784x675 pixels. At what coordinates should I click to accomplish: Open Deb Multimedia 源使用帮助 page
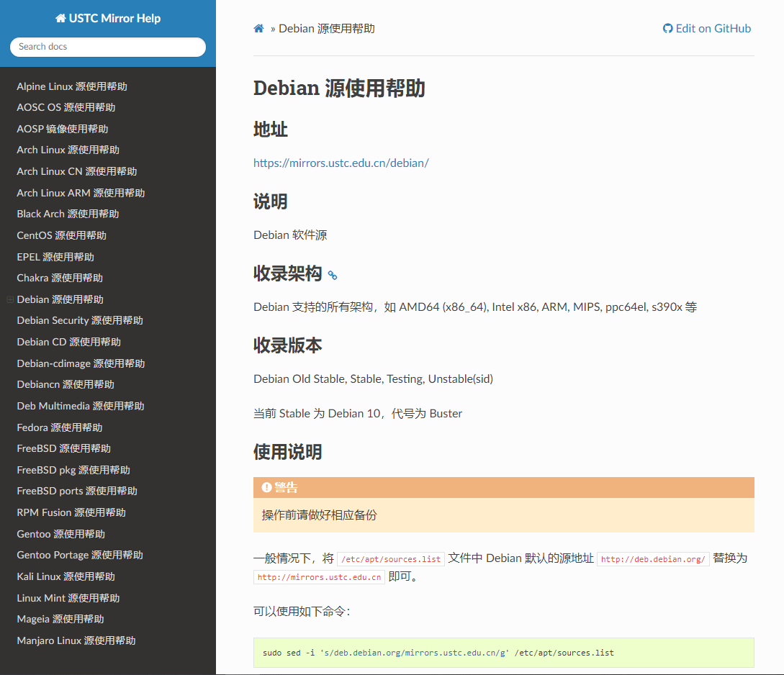click(81, 406)
